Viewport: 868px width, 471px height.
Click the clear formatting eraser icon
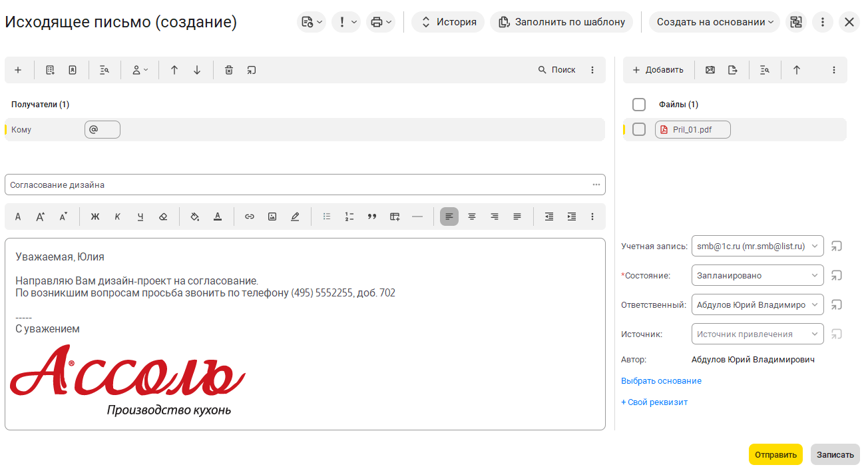(x=163, y=217)
